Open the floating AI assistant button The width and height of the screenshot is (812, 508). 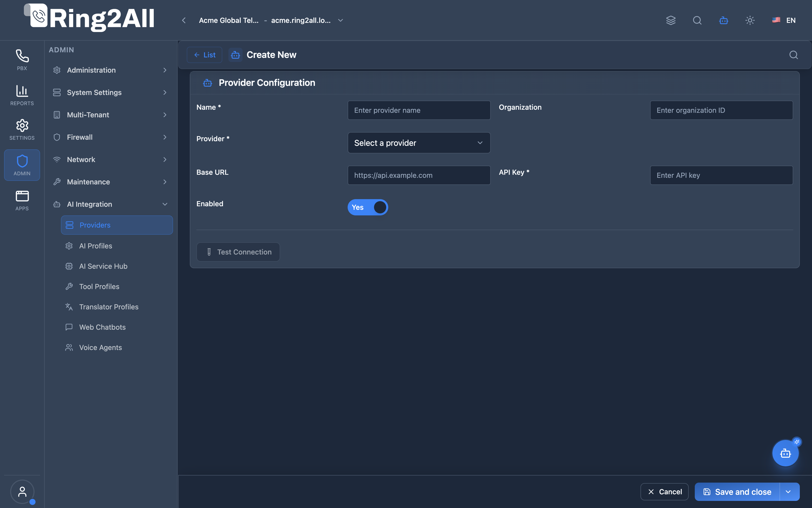tap(786, 453)
